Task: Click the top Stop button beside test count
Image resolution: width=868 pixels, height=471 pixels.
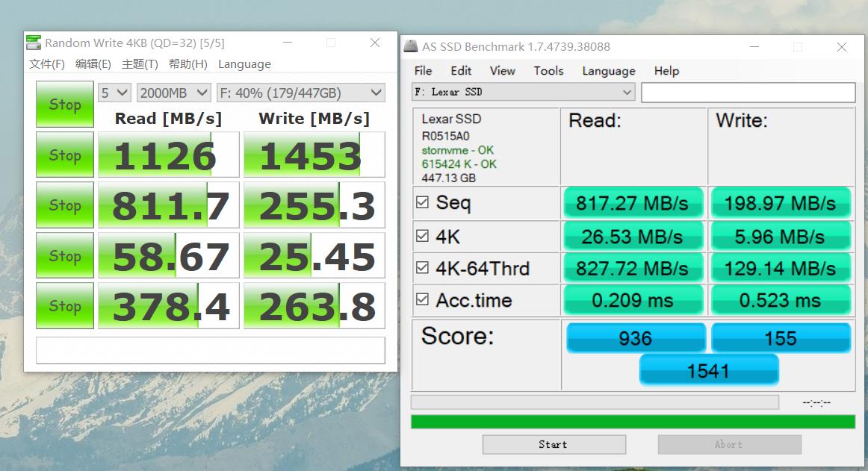Action: click(65, 104)
